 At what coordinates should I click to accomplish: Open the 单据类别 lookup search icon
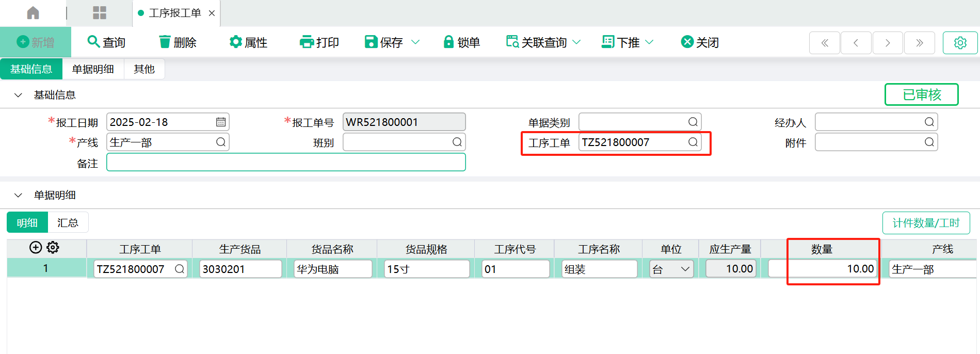(693, 122)
